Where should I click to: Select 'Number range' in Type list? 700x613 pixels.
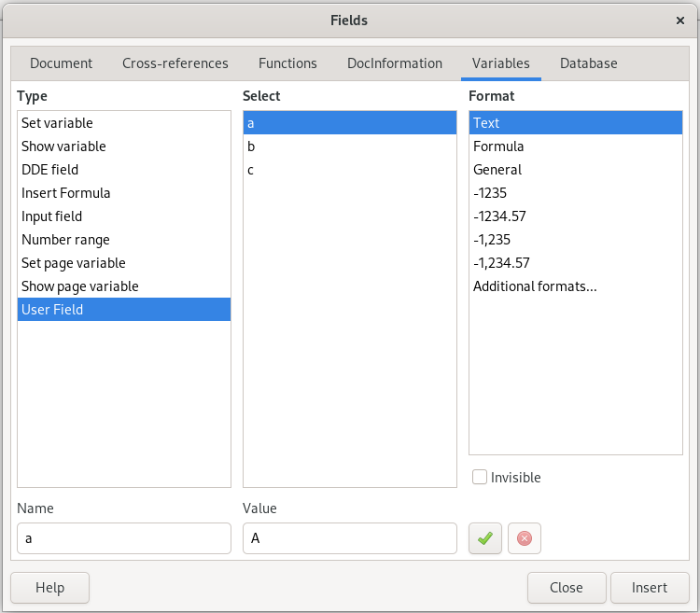tap(65, 240)
